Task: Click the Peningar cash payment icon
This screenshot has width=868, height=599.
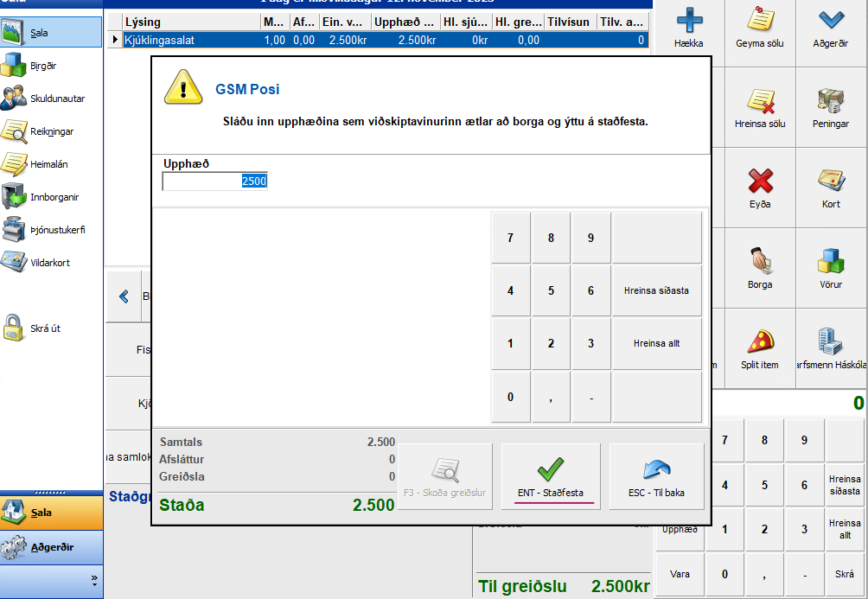Action: [830, 102]
